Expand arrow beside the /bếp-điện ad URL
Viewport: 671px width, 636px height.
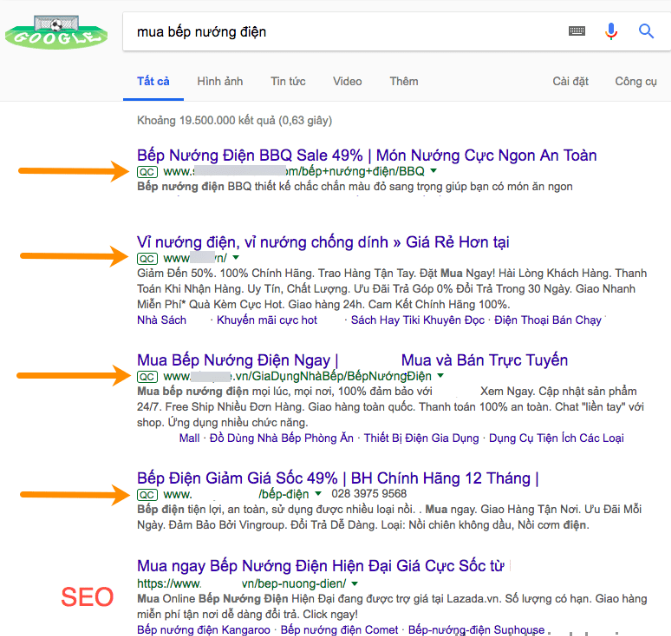(318, 494)
